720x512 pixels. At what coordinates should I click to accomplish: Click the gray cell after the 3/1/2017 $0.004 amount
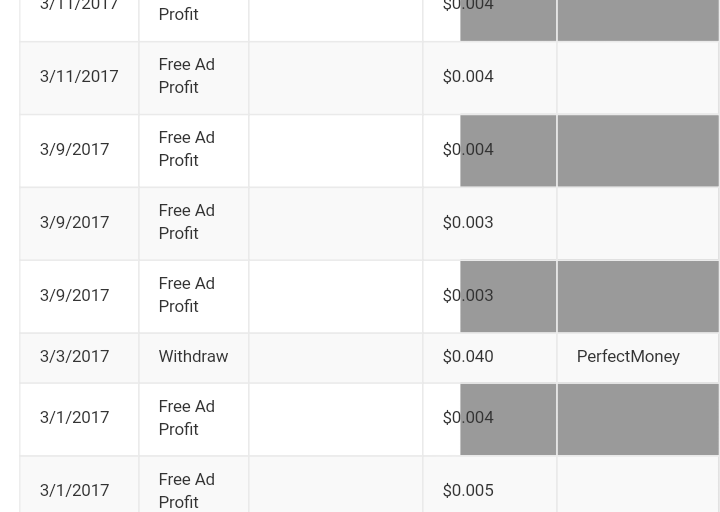[x=637, y=420]
